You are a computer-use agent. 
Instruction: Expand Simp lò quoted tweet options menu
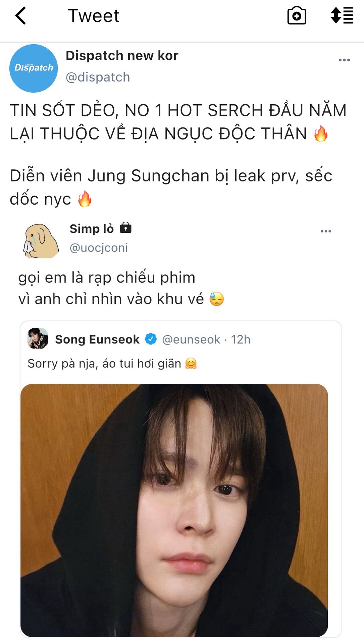[x=326, y=231]
